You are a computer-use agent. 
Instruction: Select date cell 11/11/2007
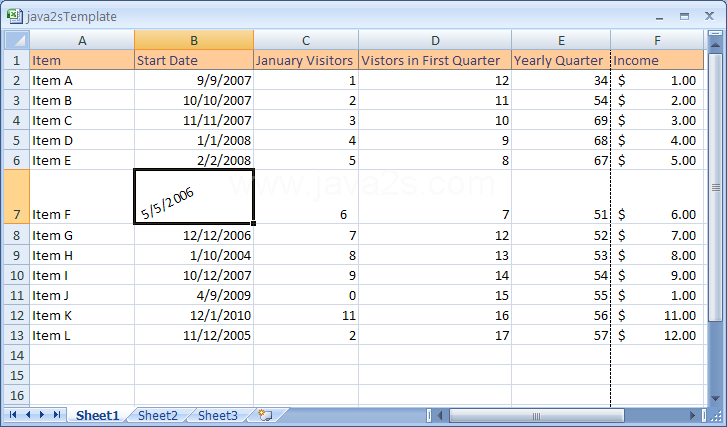pyautogui.click(x=194, y=120)
